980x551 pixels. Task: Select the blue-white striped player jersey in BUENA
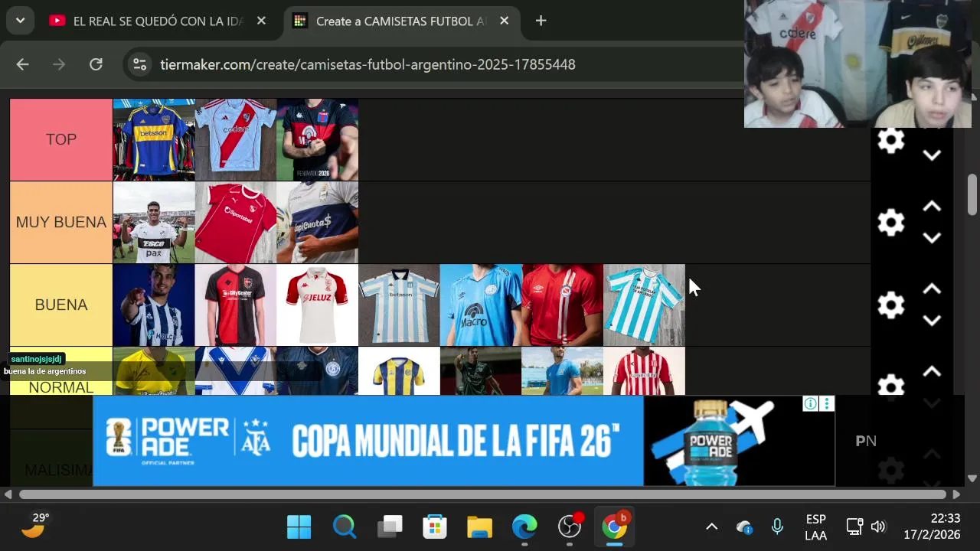pos(154,305)
